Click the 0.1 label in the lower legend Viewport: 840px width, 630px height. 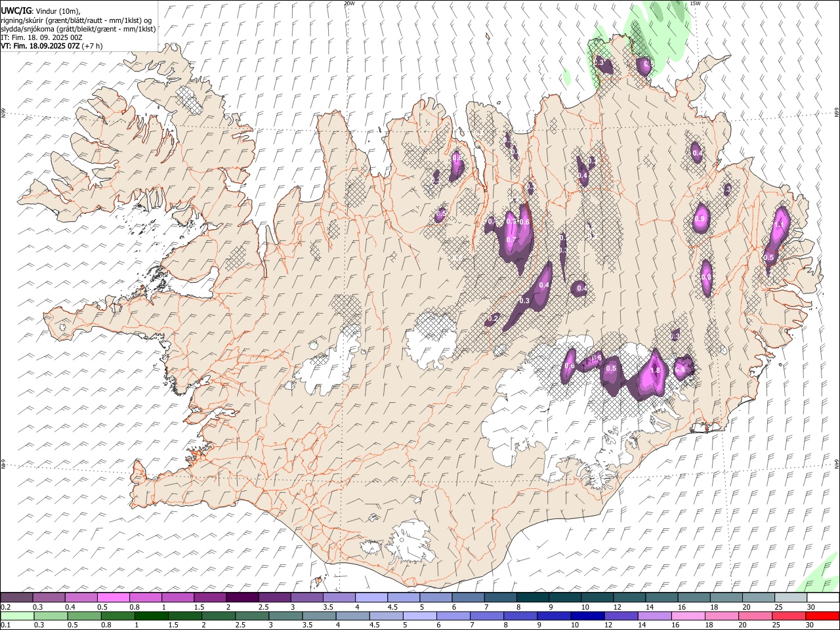tap(6, 625)
